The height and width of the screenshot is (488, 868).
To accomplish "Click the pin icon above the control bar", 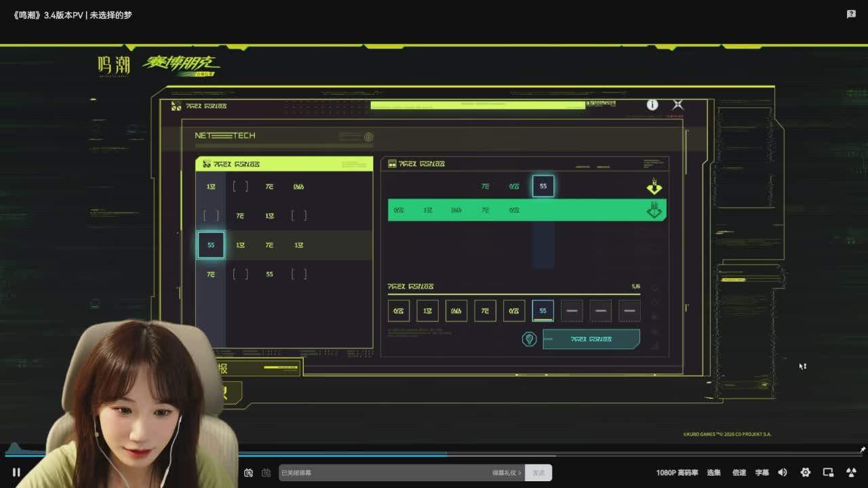I will tap(863, 449).
